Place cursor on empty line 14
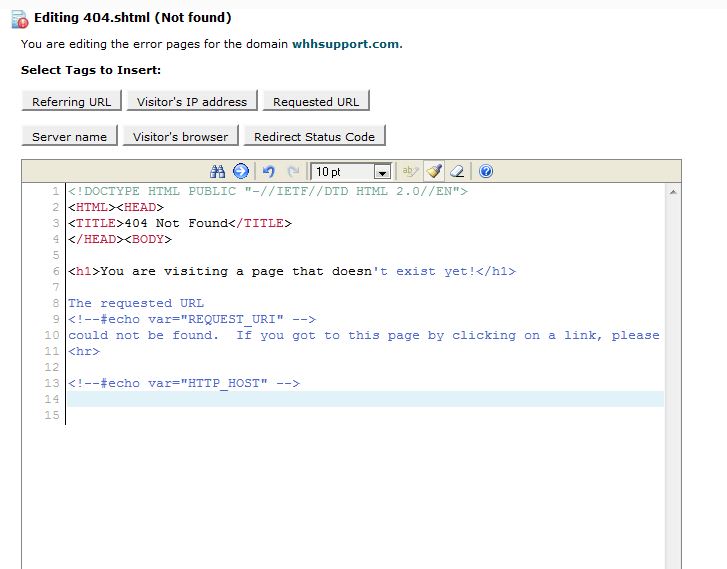 coord(360,399)
